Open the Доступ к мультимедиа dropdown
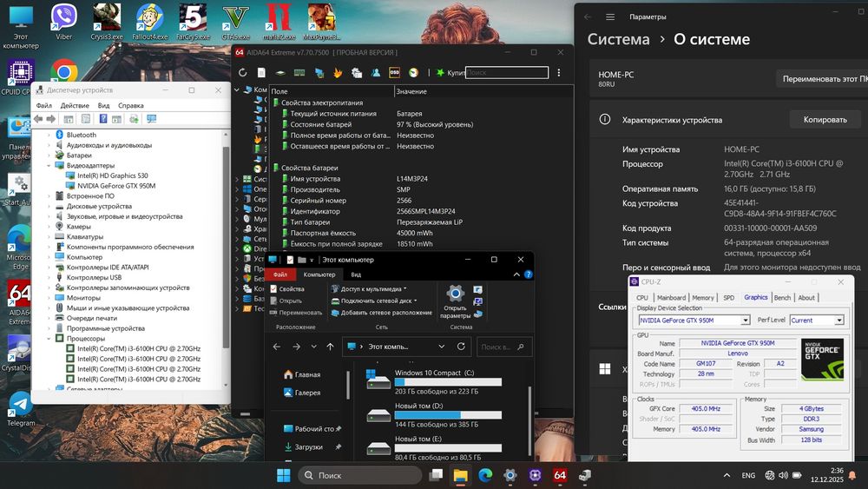This screenshot has height=489, width=868. pos(369,289)
